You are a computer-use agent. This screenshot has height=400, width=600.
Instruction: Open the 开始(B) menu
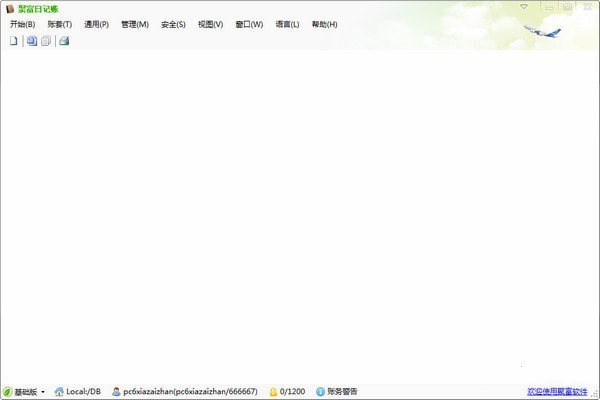click(x=23, y=24)
